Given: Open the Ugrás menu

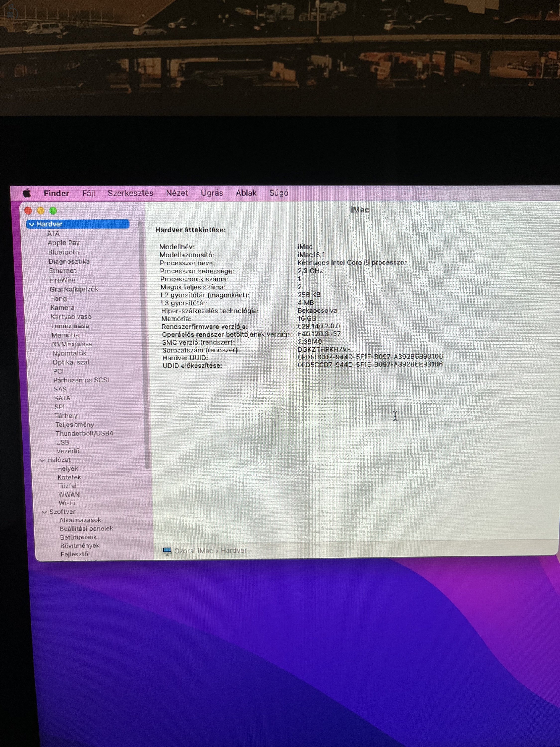Looking at the screenshot, I should 212,193.
